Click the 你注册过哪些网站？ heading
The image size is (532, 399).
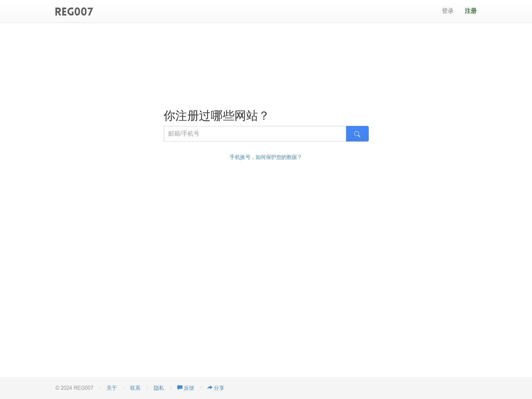216,116
